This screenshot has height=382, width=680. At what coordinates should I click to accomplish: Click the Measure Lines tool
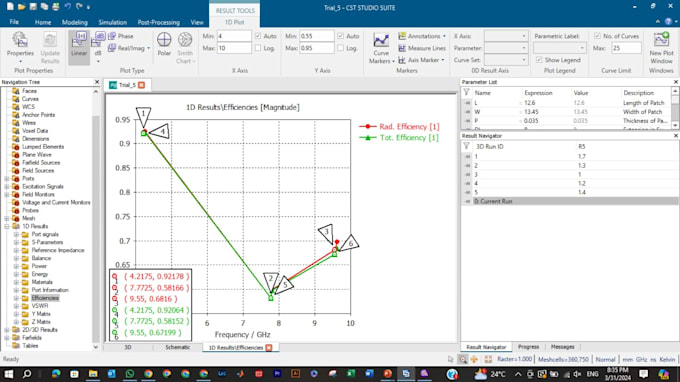pyautogui.click(x=422, y=48)
